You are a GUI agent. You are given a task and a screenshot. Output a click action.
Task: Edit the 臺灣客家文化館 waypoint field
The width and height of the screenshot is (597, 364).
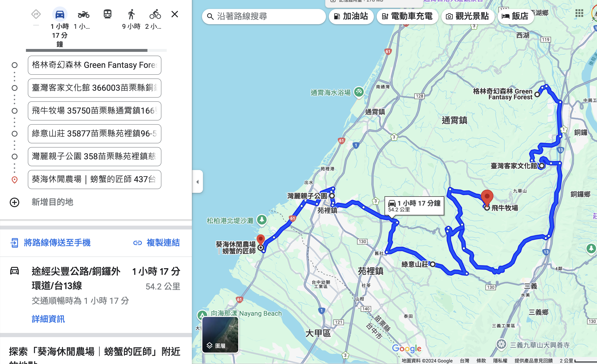click(x=94, y=88)
